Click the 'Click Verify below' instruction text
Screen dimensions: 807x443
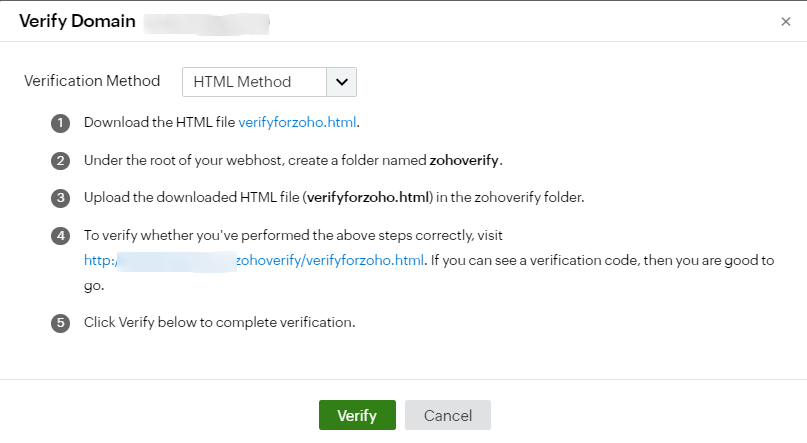[220, 323]
